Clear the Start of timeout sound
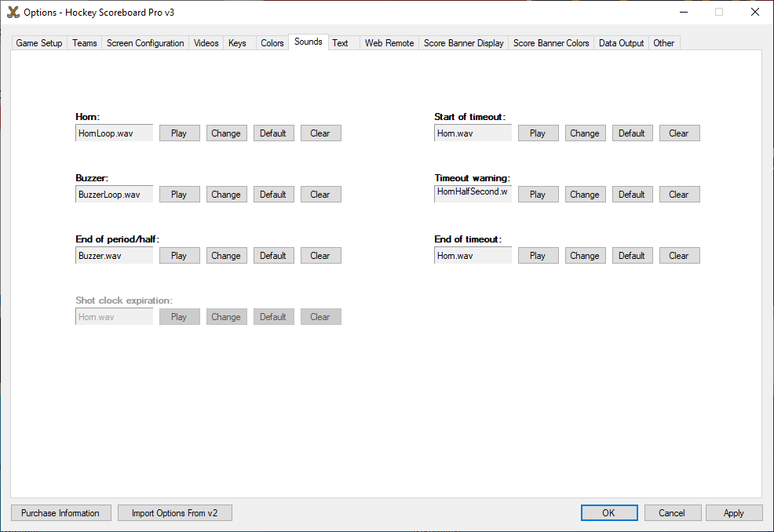The image size is (774, 532). (x=679, y=133)
